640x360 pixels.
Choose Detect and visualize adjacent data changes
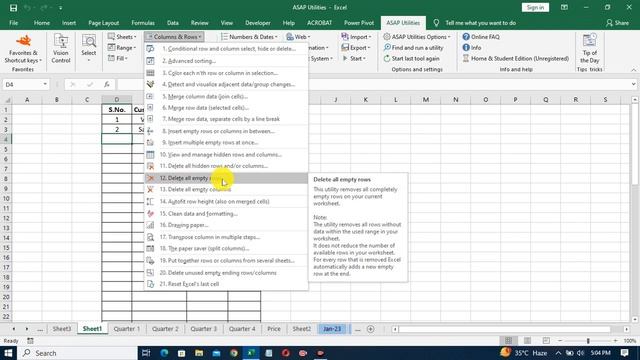point(226,84)
